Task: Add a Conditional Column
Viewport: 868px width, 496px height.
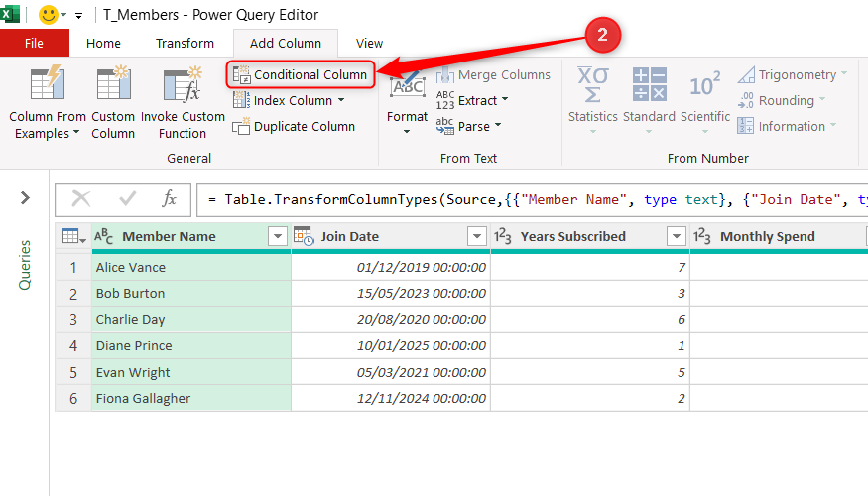Action: 301,74
